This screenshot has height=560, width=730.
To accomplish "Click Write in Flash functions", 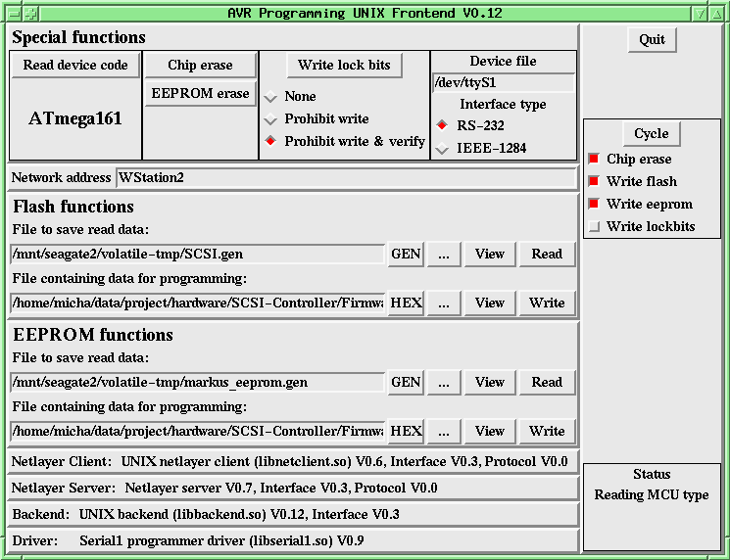I will [x=547, y=303].
